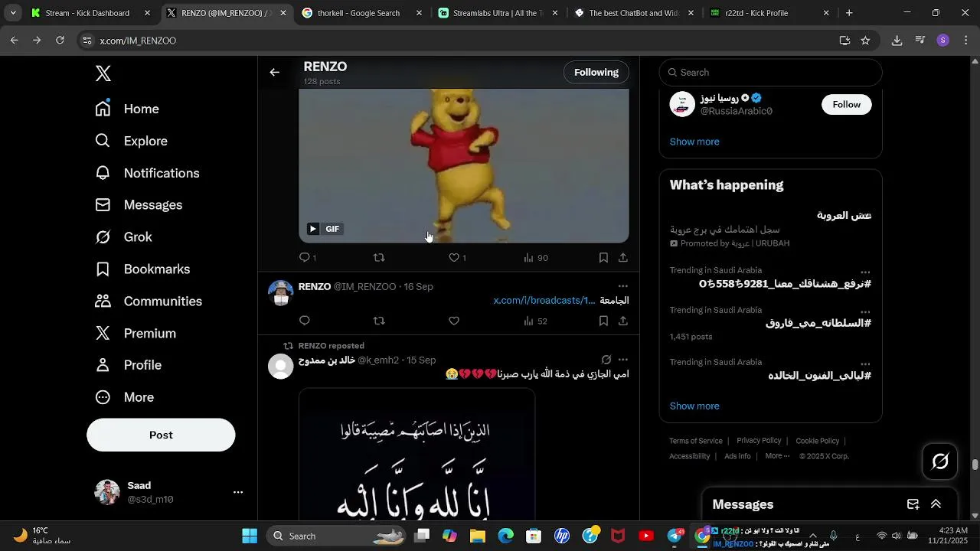Open File Explorer from taskbar
Image resolution: width=980 pixels, height=551 pixels.
[x=478, y=536]
